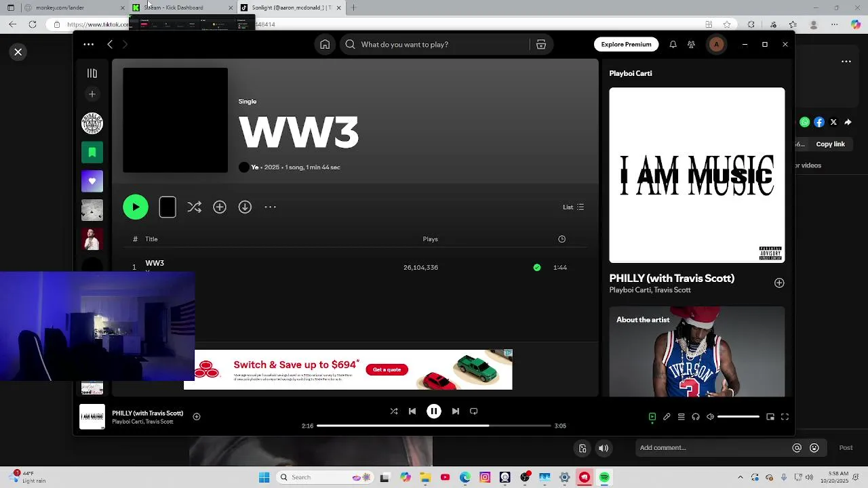Change List view options
The height and width of the screenshot is (488, 868).
573,207
